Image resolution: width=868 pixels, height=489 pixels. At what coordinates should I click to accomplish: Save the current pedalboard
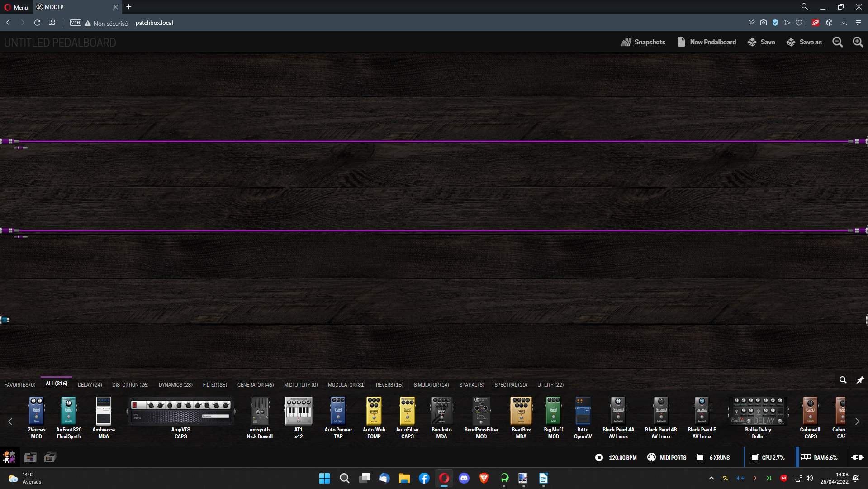click(761, 42)
